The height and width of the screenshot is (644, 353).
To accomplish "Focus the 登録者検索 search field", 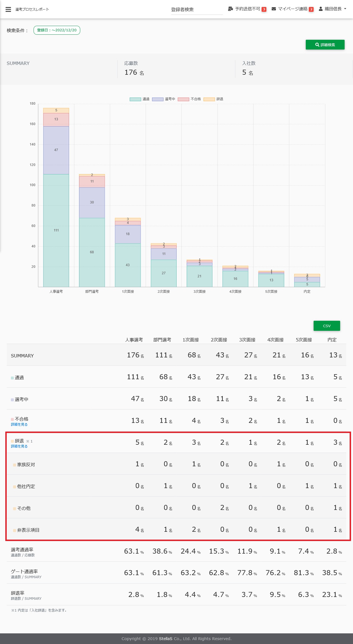I will click(196, 10).
